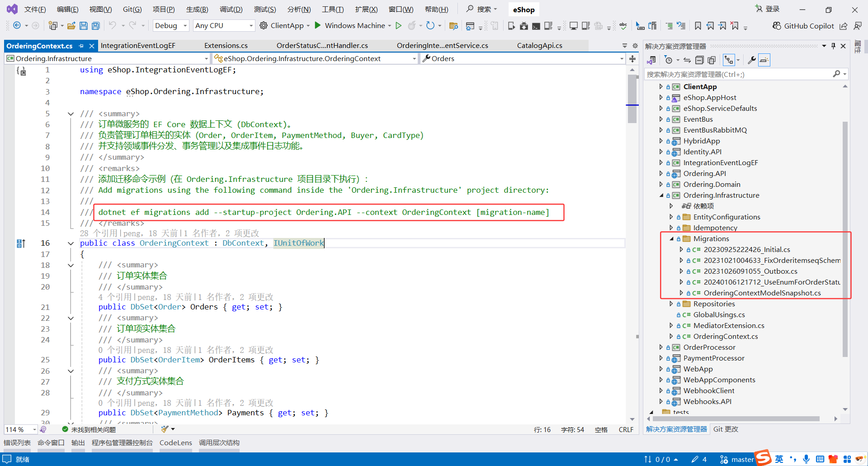Click the pending changes pencil in status bar
The height and width of the screenshot is (466, 868).
695,459
